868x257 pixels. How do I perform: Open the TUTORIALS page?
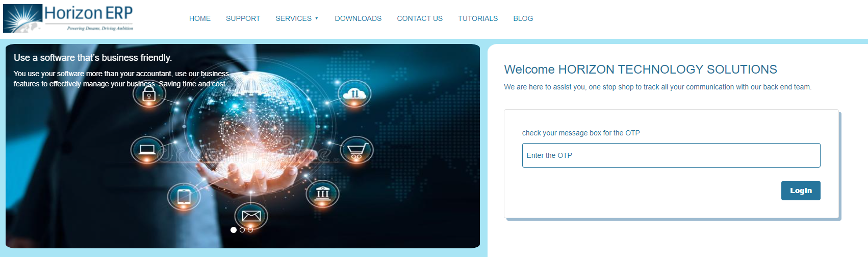(478, 18)
